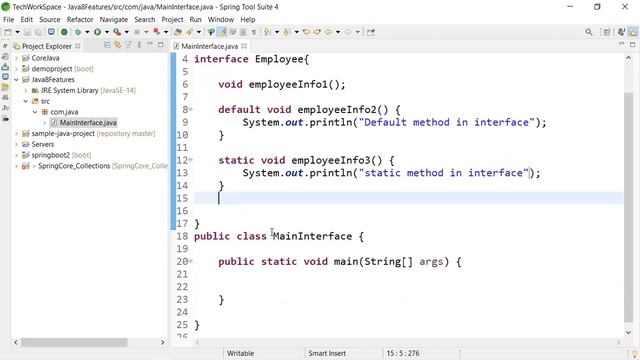The width and height of the screenshot is (640, 360).
Task: Open the File menu
Action: pyautogui.click(x=9, y=20)
